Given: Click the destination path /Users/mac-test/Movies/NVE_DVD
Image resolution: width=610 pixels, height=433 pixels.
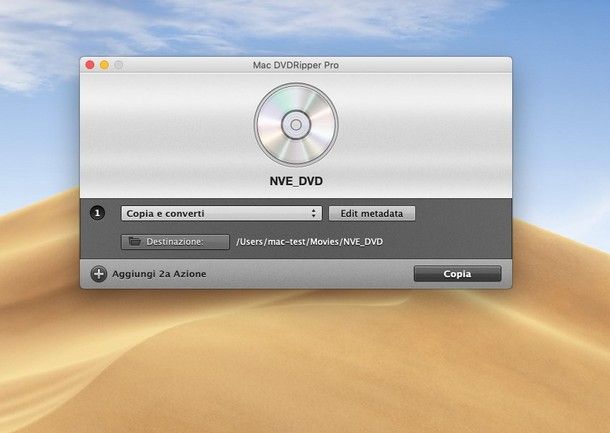Looking at the screenshot, I should pos(310,242).
